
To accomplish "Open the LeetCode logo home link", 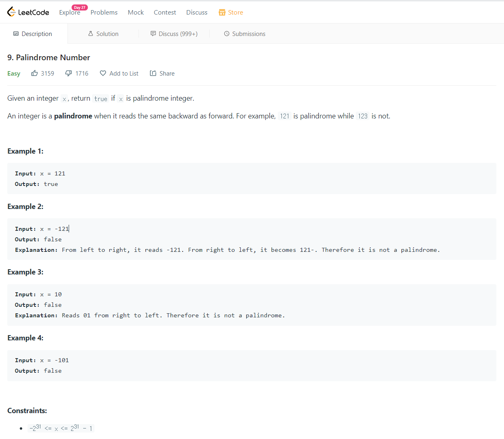I will 28,12.
